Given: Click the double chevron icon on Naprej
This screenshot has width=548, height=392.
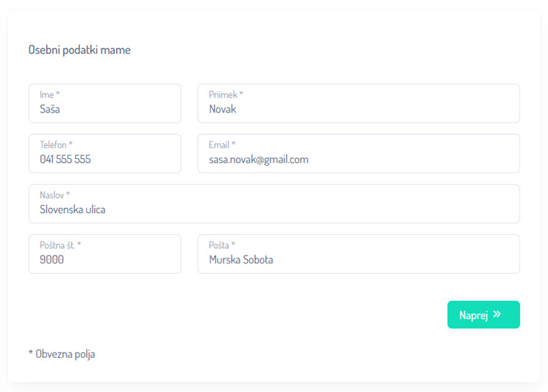Looking at the screenshot, I should [497, 315].
